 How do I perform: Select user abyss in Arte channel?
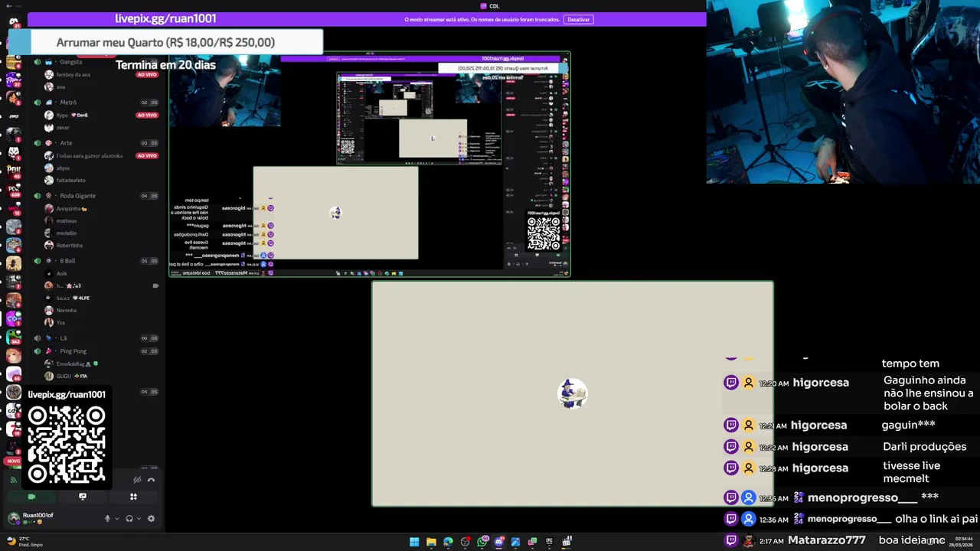point(57,168)
